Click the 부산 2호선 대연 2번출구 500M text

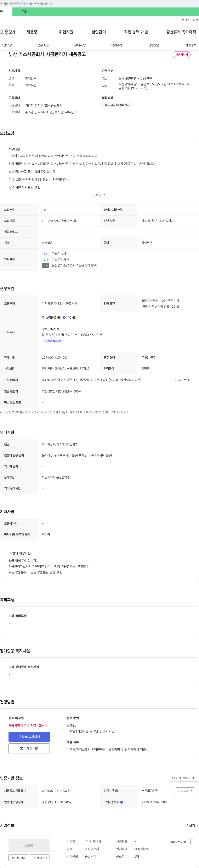[61, 391]
